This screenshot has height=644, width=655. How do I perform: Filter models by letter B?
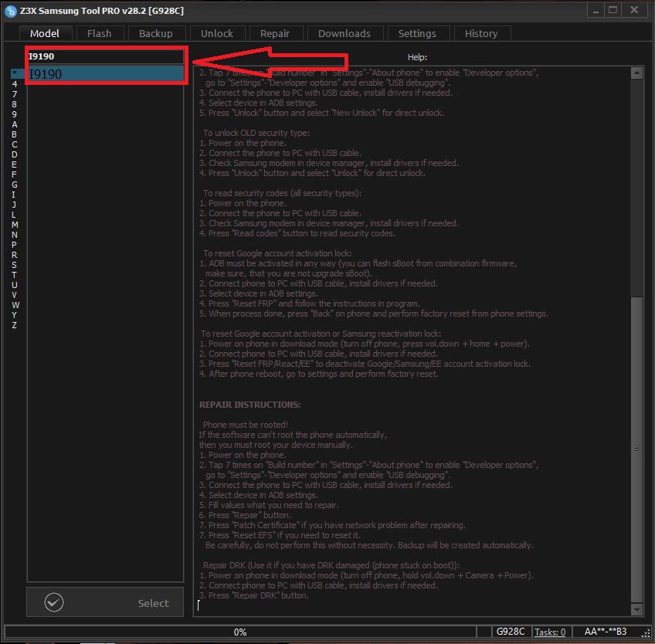coord(15,134)
